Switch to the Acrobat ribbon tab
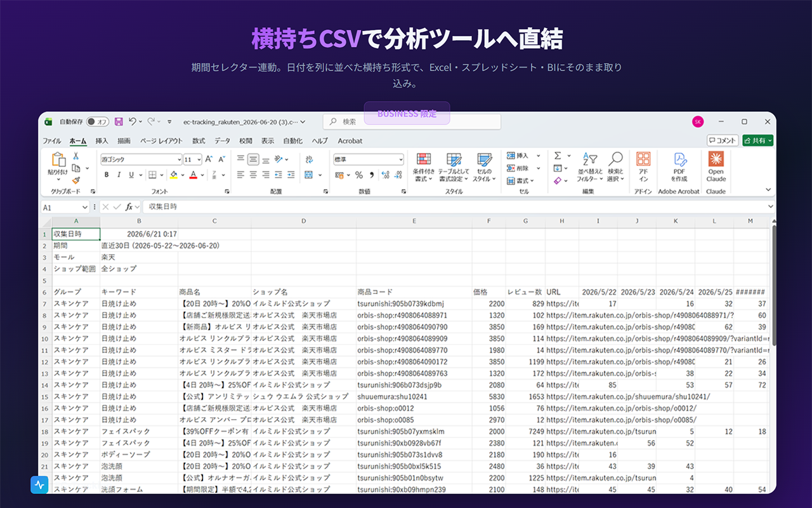 [350, 141]
